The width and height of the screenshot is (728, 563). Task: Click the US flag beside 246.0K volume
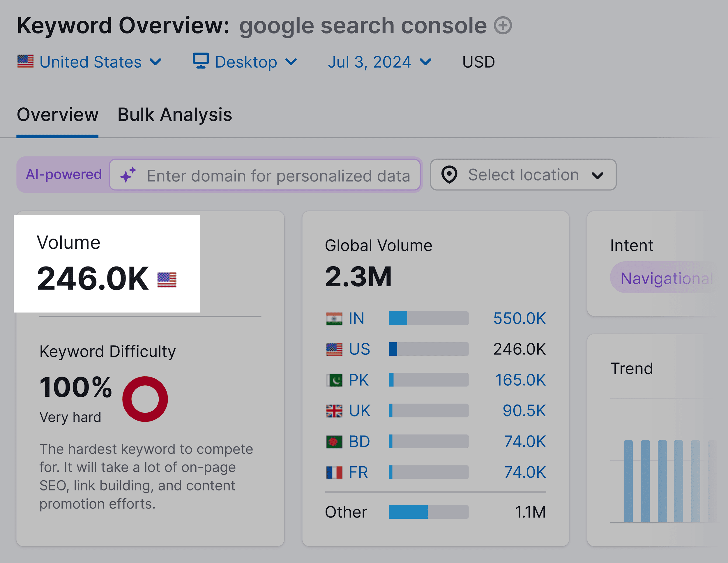(x=167, y=280)
